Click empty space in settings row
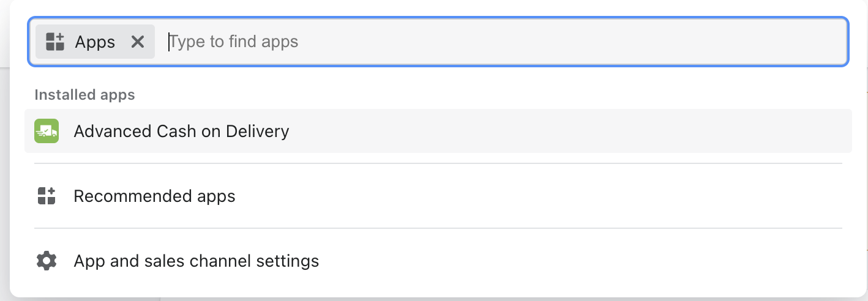 click(x=551, y=261)
